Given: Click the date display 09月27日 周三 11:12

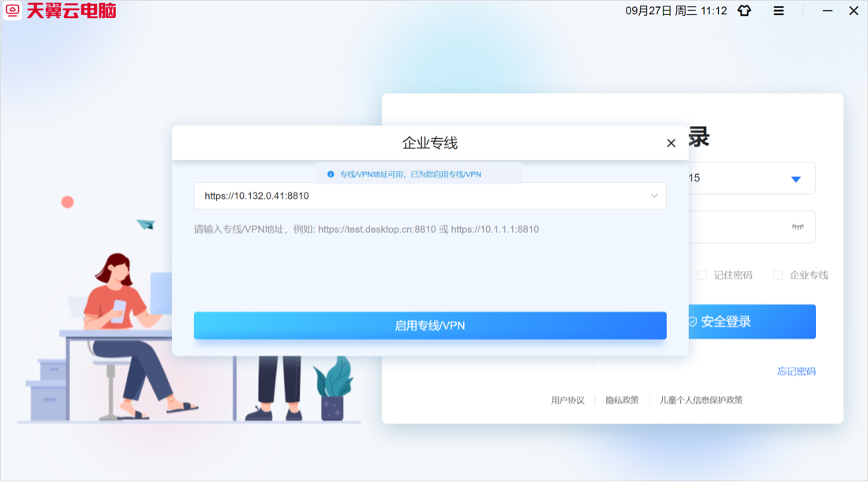Looking at the screenshot, I should point(675,11).
